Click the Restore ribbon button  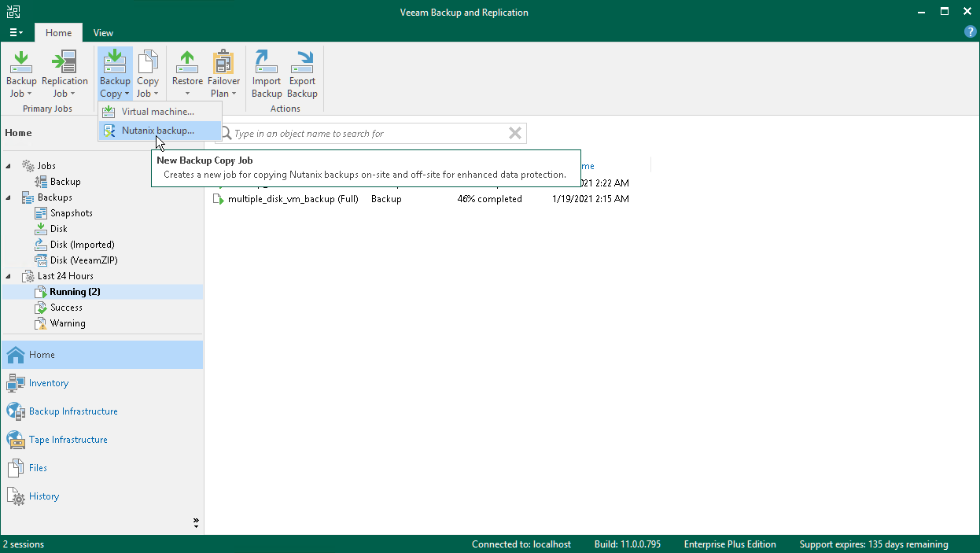pyautogui.click(x=187, y=75)
